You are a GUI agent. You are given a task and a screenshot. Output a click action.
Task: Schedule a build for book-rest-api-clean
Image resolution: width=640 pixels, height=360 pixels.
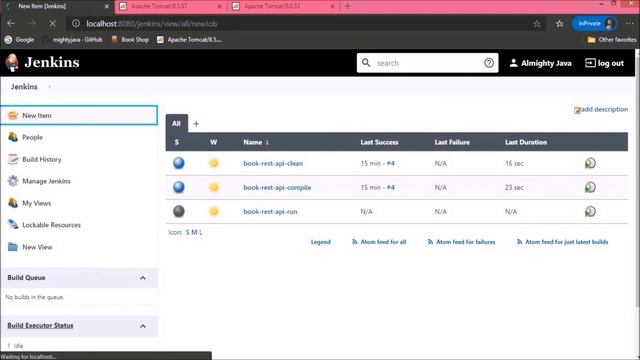coord(590,163)
